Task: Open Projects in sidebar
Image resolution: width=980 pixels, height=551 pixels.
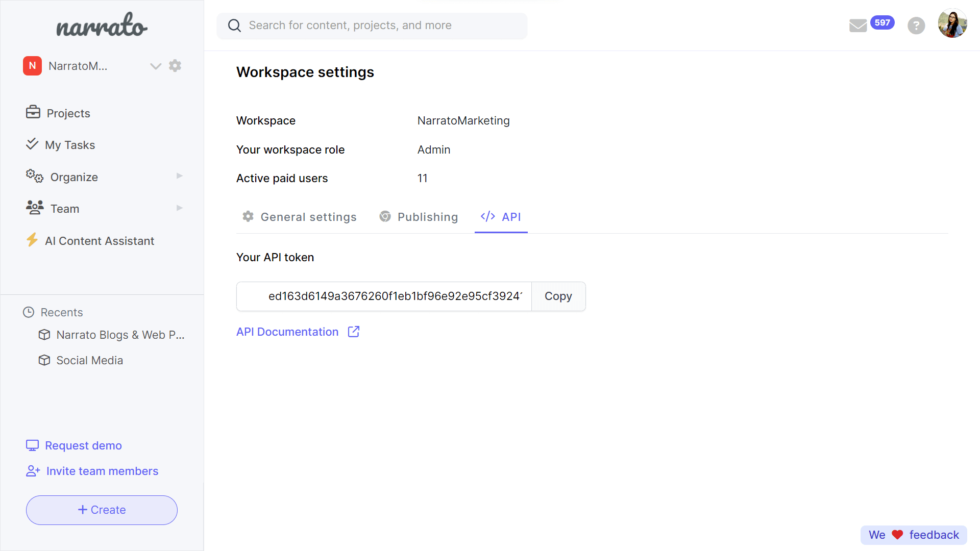Action: click(68, 113)
